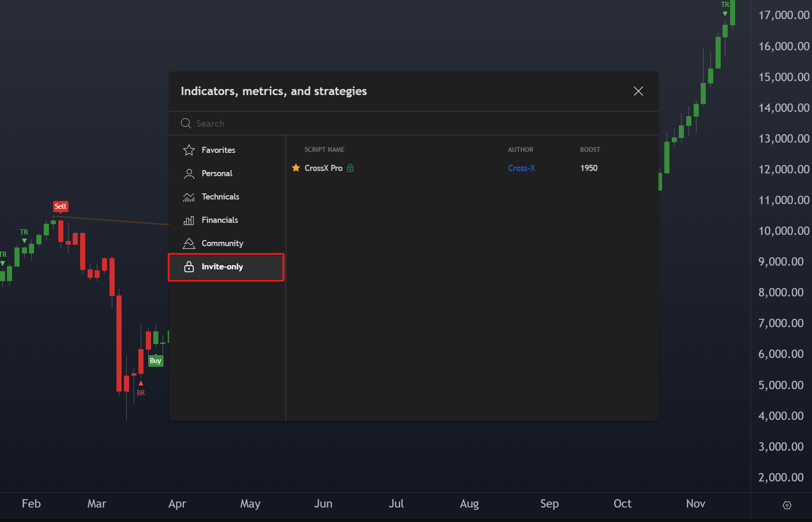
Task: Click the red Sell signal label
Action: [61, 206]
